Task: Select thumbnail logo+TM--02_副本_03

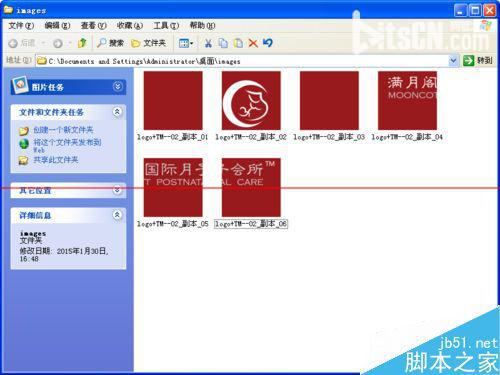Action: pyautogui.click(x=329, y=100)
